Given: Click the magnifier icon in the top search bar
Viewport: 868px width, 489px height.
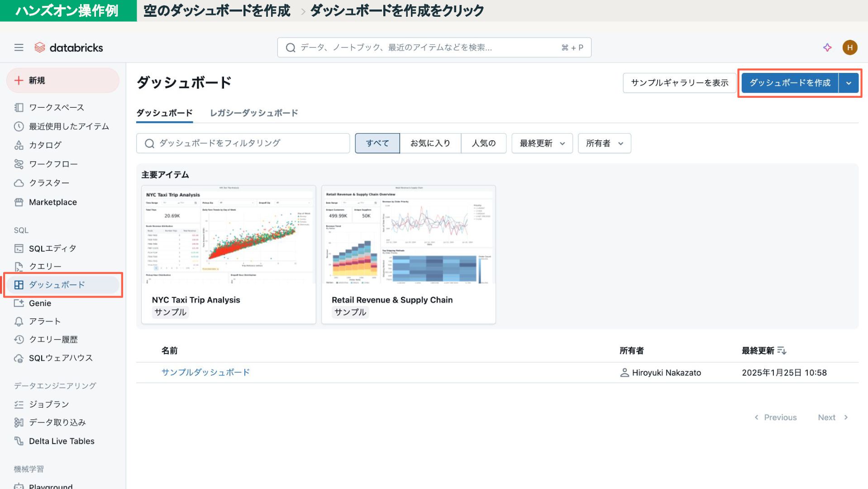Looking at the screenshot, I should pyautogui.click(x=291, y=48).
